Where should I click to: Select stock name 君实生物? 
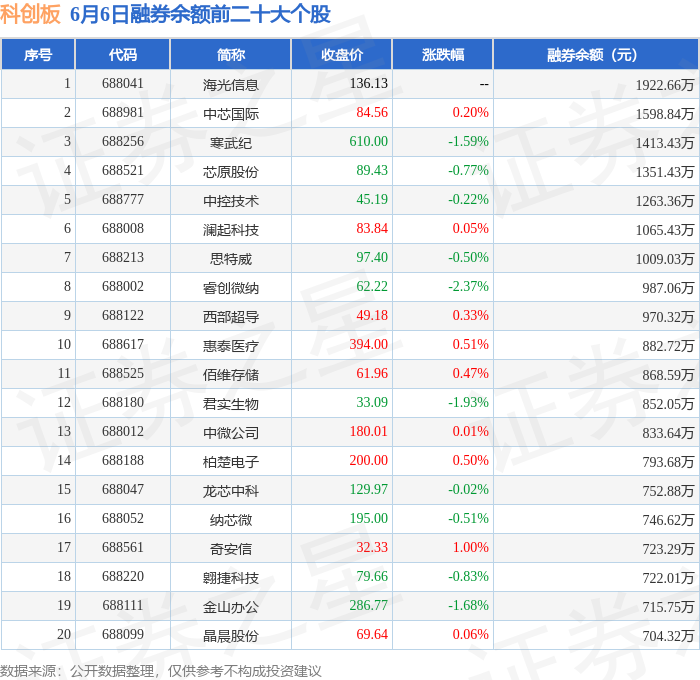231,404
